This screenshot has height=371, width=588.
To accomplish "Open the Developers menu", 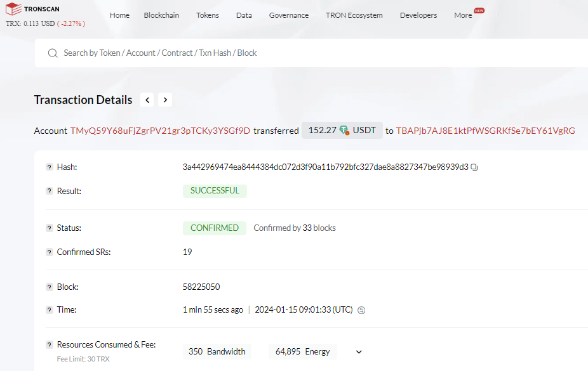I will click(418, 15).
